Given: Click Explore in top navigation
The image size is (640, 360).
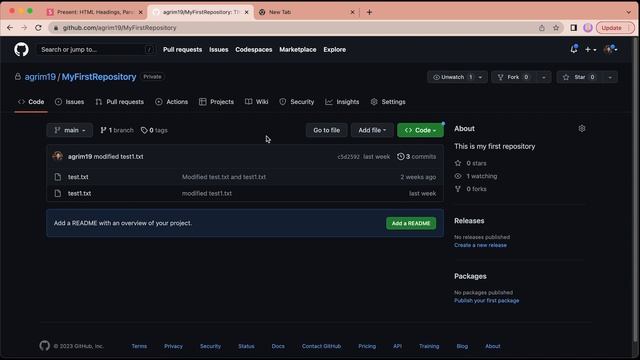Looking at the screenshot, I should 335,49.
